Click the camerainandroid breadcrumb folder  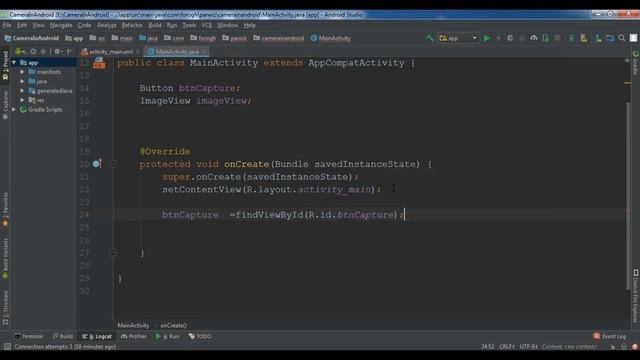(278, 38)
